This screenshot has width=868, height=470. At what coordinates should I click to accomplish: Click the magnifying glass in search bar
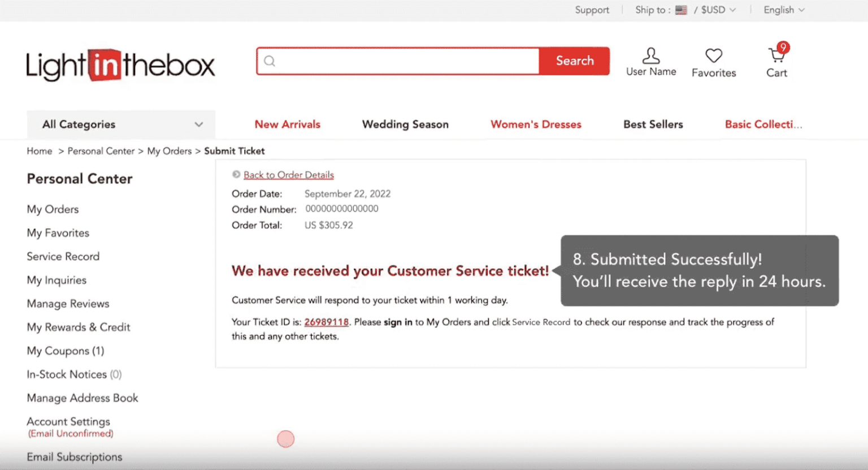pos(270,61)
